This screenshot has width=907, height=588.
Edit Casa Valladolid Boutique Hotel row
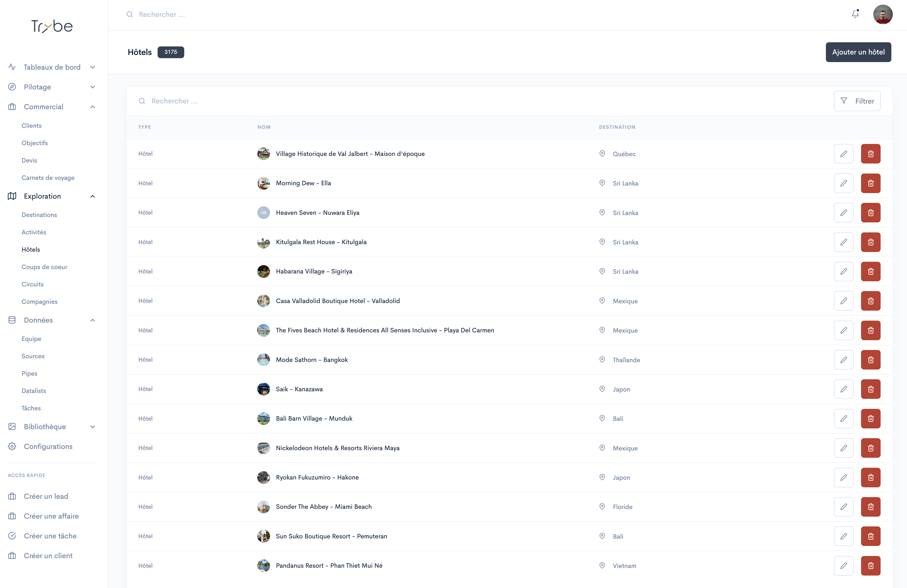[843, 301]
